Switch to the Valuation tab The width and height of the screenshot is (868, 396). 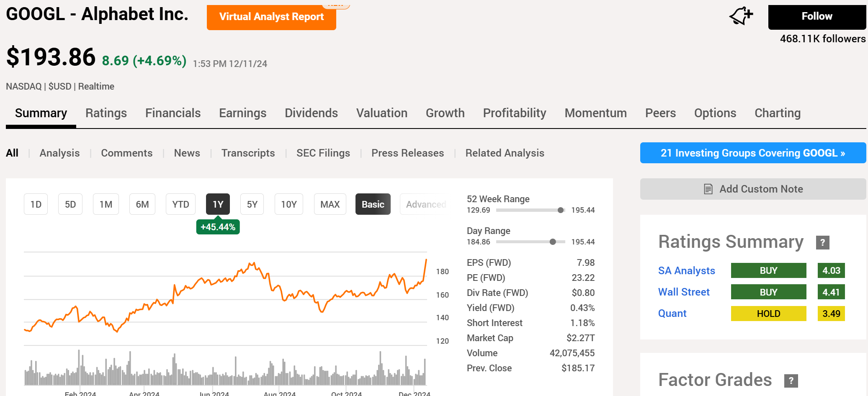click(382, 113)
